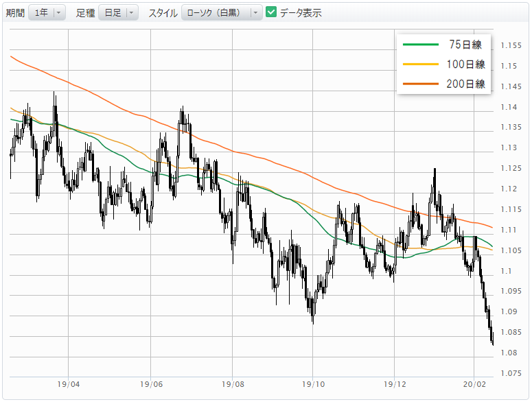Open the 足種 日足 timeframe dropdown
Viewport: 532px width, 402px height.
pyautogui.click(x=118, y=13)
